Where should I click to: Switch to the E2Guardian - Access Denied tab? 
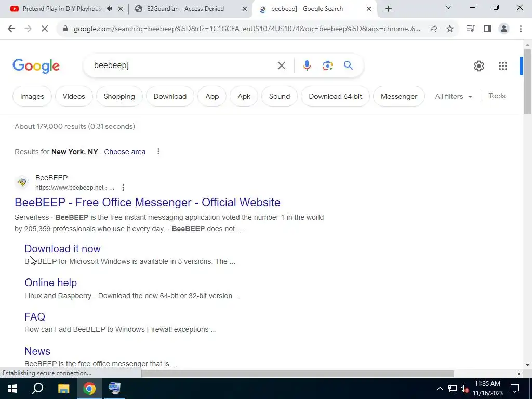(185, 9)
